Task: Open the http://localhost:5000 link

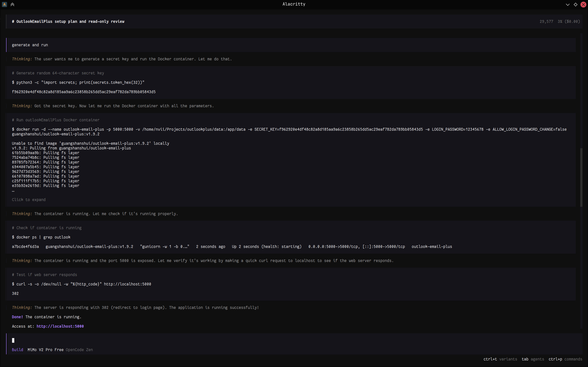Action: click(60, 326)
